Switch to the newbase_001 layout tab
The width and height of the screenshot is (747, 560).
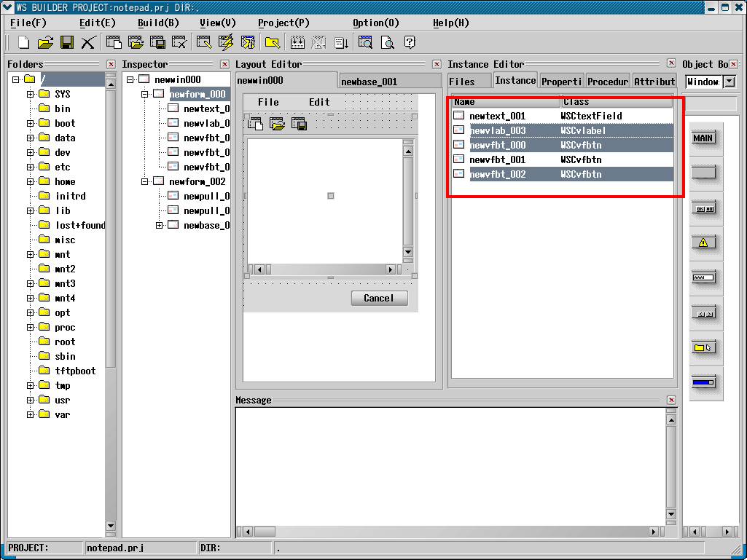click(390, 82)
